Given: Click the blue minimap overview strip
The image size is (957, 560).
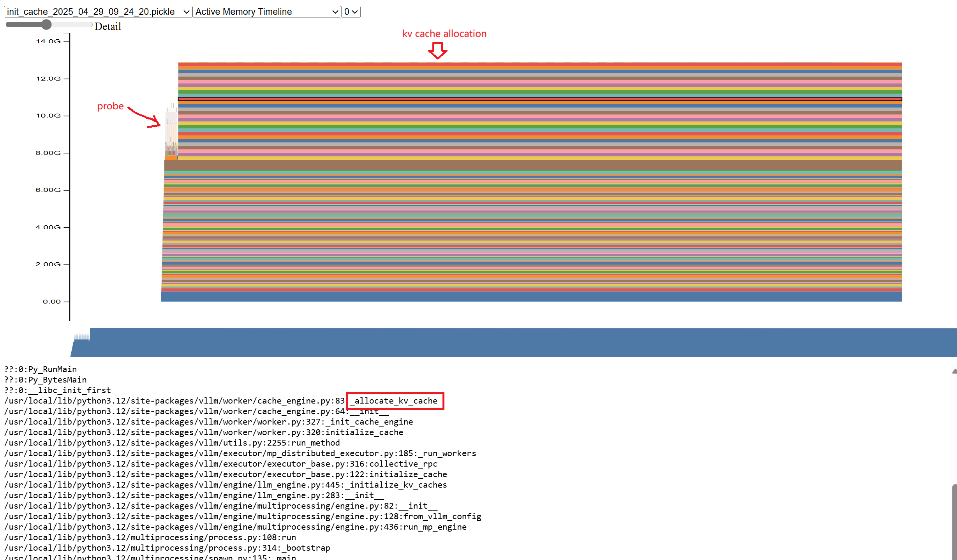Looking at the screenshot, I should [522, 342].
